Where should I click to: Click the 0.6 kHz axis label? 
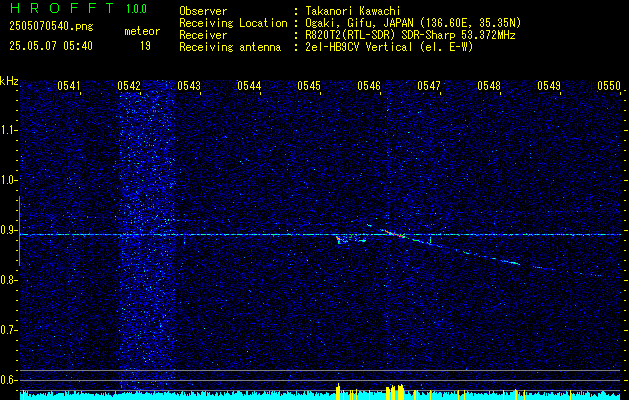[x=8, y=380]
